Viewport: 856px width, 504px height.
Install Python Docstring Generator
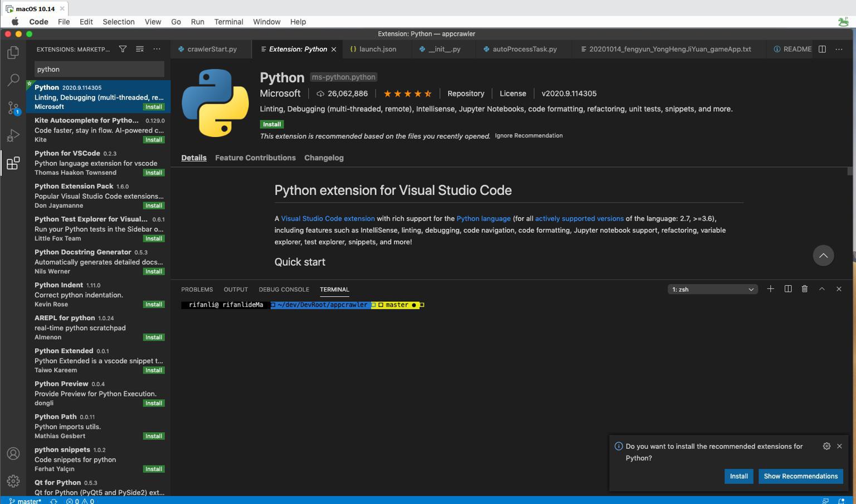pos(153,271)
